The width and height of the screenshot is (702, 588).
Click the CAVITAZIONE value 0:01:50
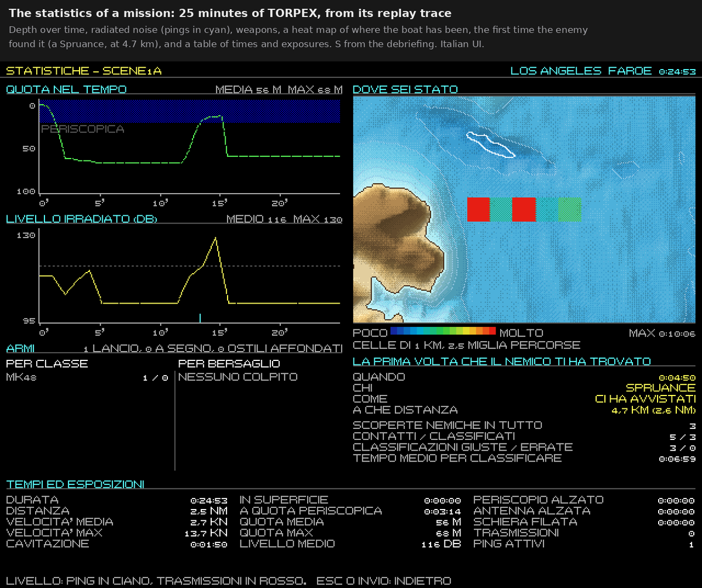[209, 544]
